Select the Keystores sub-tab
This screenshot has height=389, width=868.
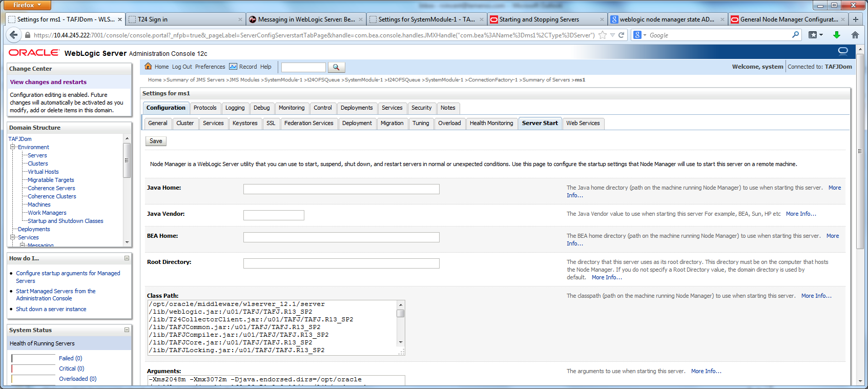[245, 123]
